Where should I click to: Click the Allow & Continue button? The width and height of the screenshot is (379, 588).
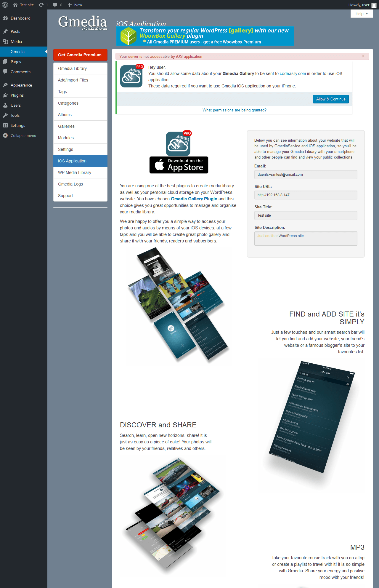(331, 99)
